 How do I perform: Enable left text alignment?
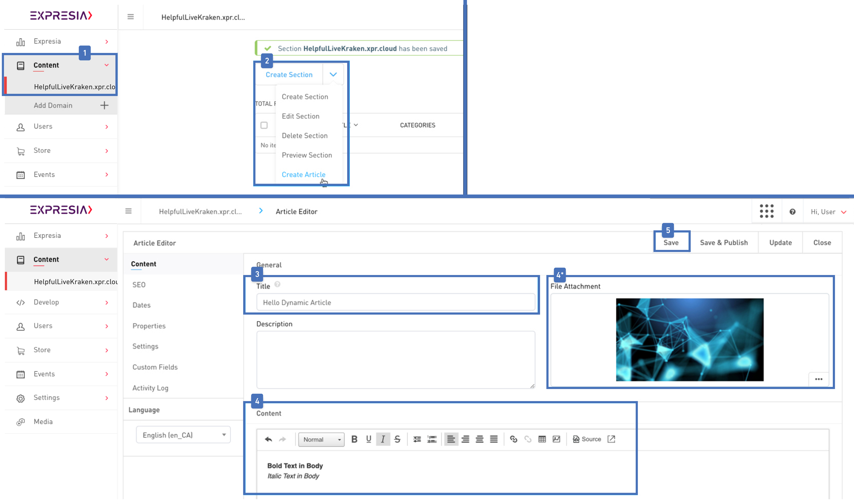(452, 439)
